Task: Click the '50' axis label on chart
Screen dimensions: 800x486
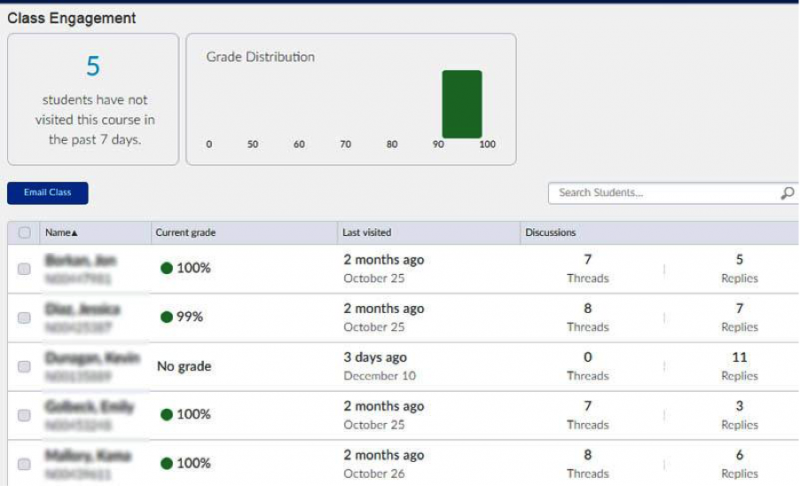Action: [x=253, y=144]
